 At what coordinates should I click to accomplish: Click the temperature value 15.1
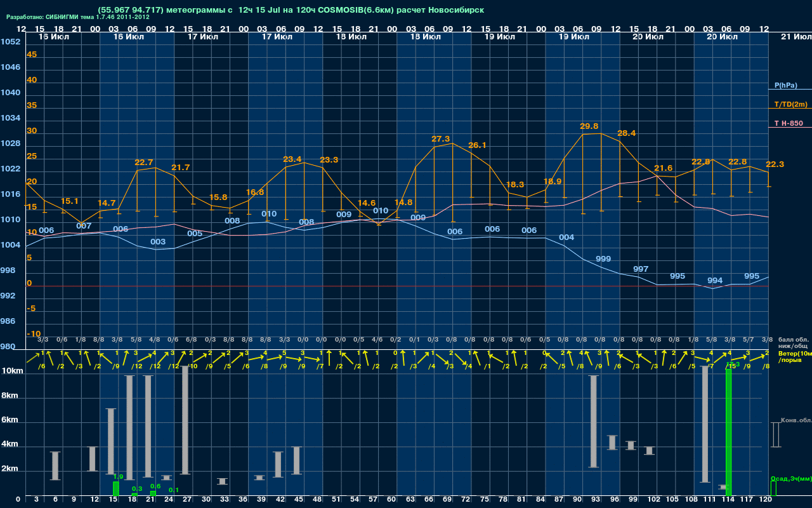70,201
